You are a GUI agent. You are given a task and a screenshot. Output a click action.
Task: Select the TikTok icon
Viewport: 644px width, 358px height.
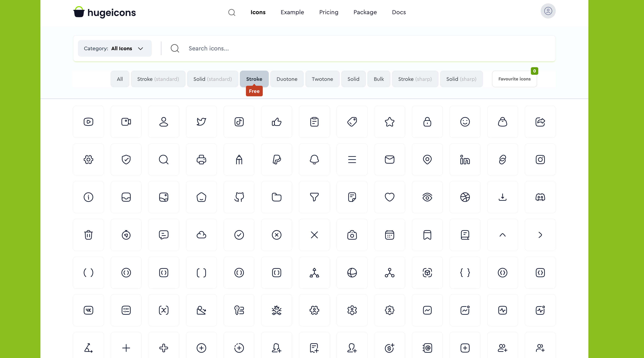[x=239, y=122]
